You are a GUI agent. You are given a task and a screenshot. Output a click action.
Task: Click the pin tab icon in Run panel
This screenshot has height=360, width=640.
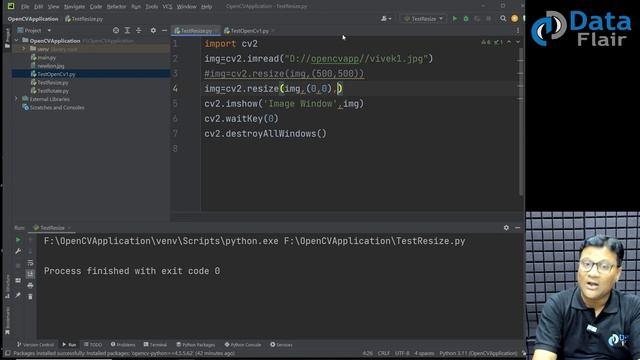[x=18, y=295]
